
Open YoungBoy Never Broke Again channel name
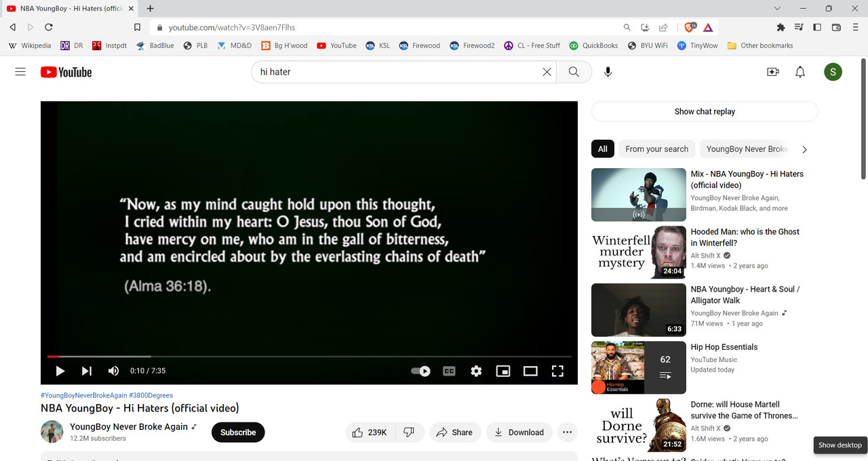point(129,427)
